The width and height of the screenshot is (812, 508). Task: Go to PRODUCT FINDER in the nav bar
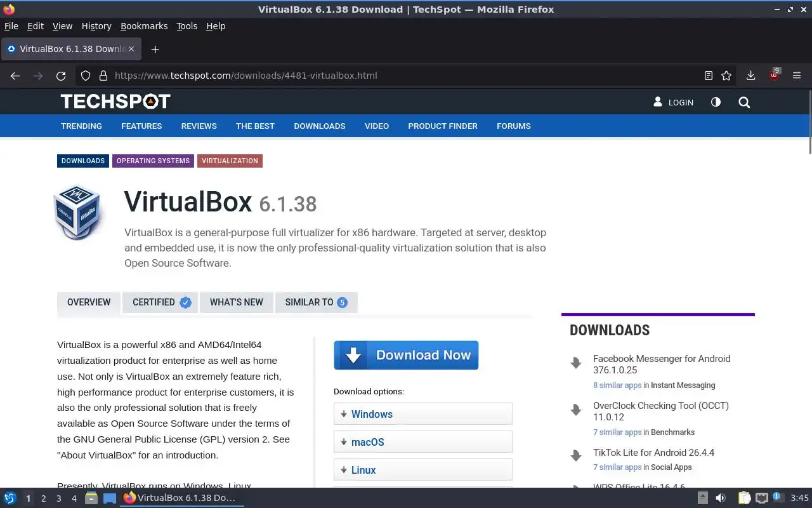point(443,126)
